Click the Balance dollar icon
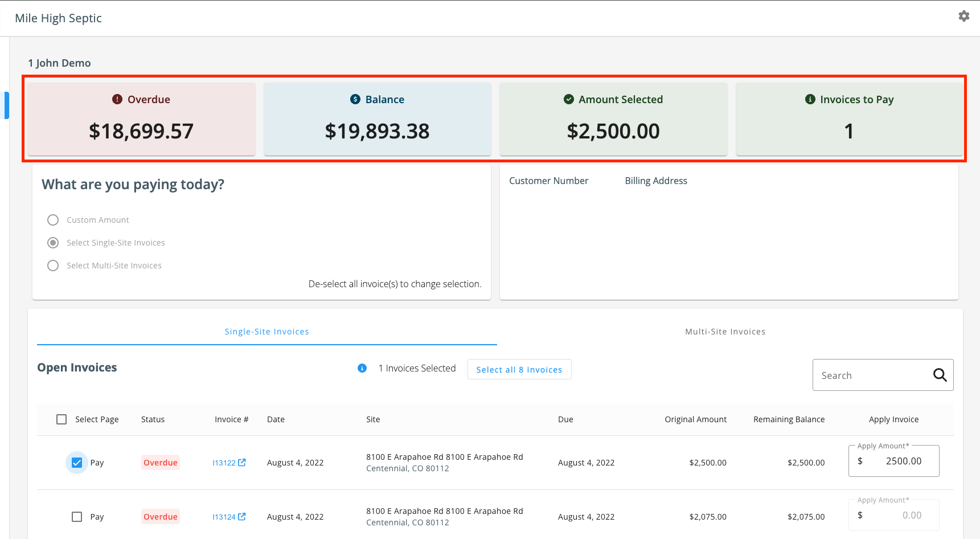 click(x=355, y=99)
